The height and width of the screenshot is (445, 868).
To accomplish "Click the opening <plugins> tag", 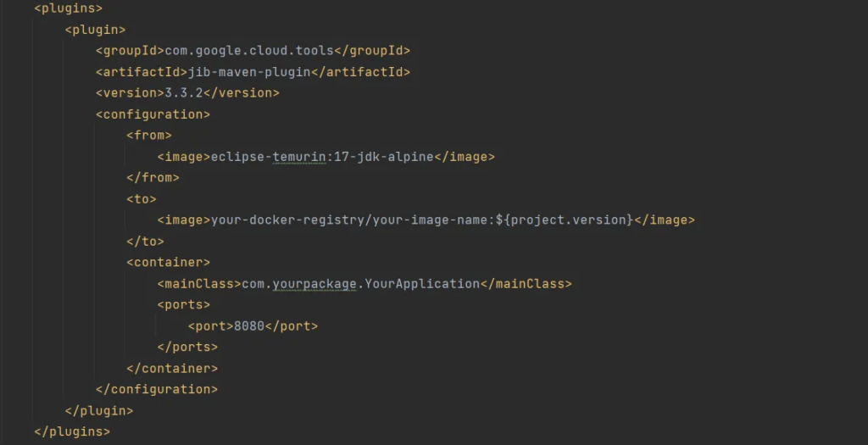I will click(68, 8).
